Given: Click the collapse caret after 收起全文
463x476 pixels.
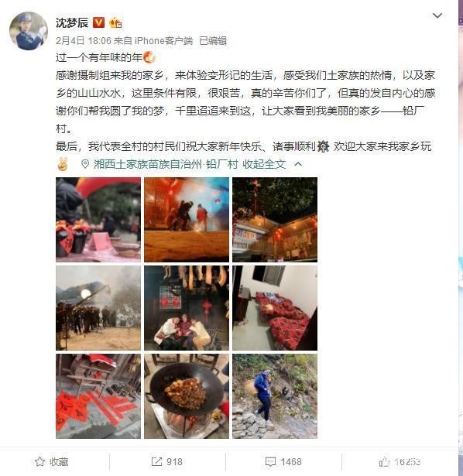Looking at the screenshot, I should pos(298,164).
